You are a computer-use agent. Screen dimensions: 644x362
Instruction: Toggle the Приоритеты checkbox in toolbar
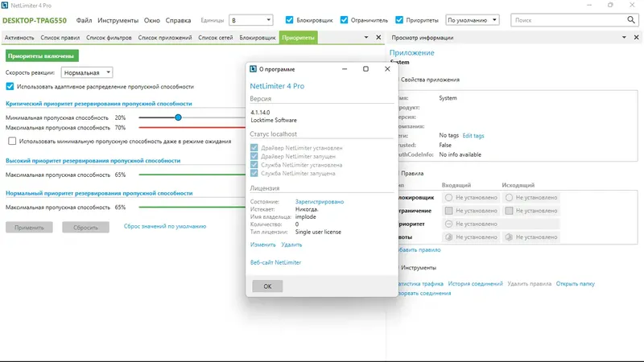coord(399,19)
